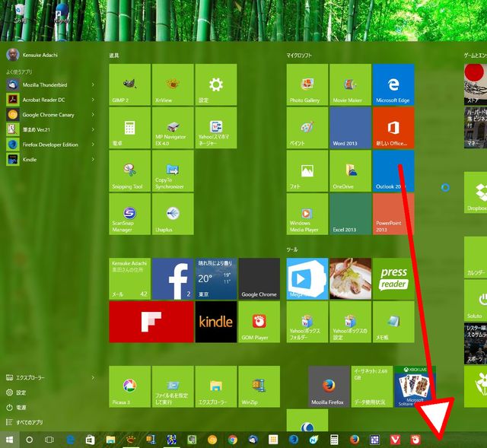Screen dimensions: 487x448
Task: Open the Facebook tile
Action: (173, 279)
